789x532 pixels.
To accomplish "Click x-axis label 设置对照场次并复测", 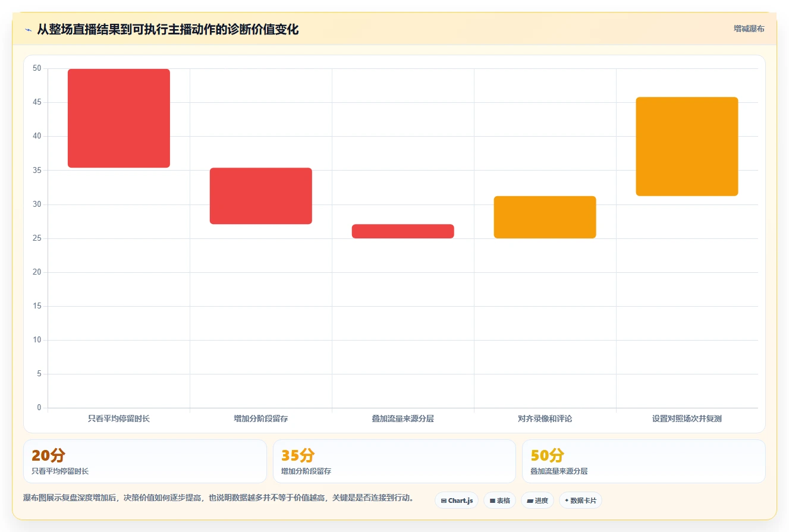I will pos(687,418).
